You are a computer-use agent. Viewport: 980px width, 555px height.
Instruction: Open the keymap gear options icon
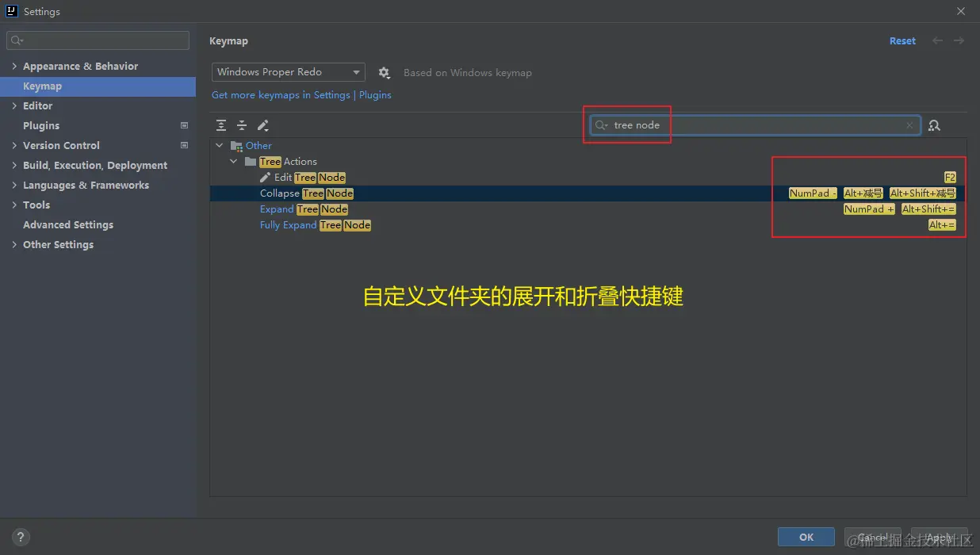click(385, 72)
